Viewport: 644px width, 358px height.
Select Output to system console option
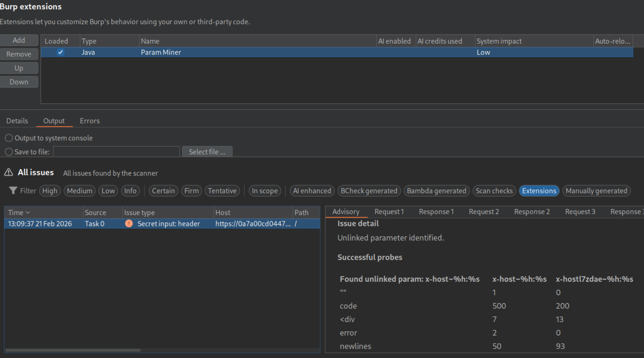coord(9,138)
